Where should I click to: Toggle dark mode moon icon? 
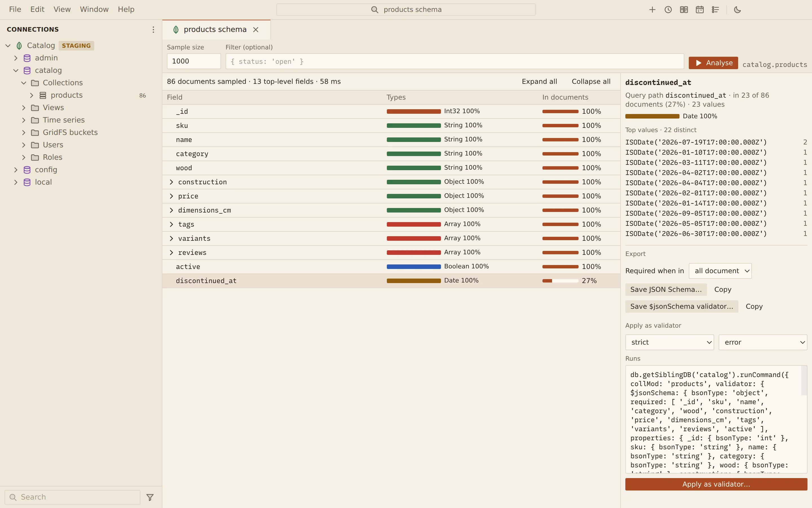tap(737, 10)
